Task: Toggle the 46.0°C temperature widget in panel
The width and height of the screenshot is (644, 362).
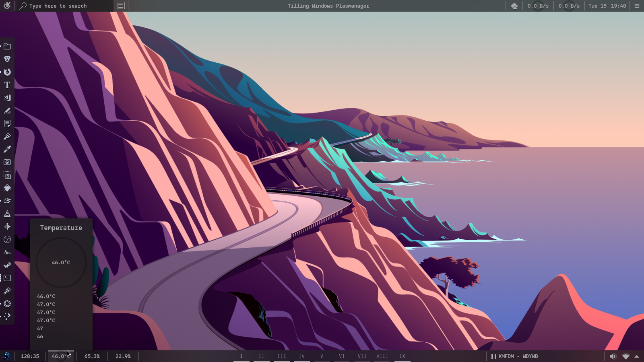Action: (x=61, y=356)
